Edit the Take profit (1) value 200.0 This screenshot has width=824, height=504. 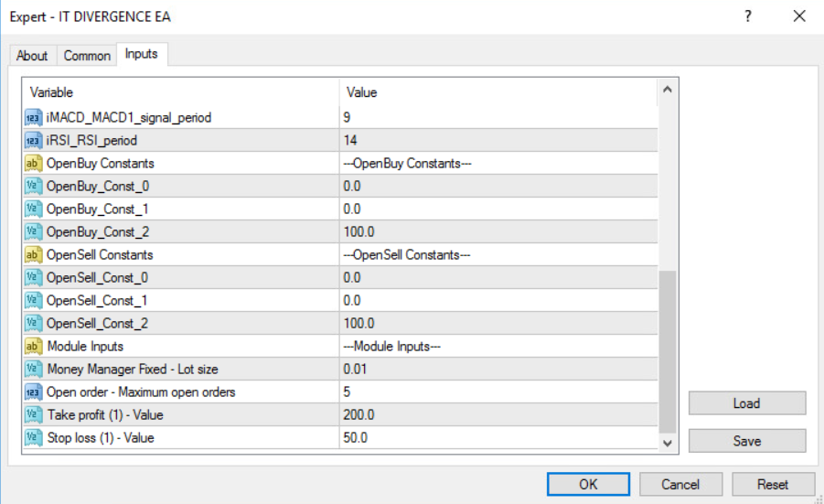pyautogui.click(x=498, y=414)
